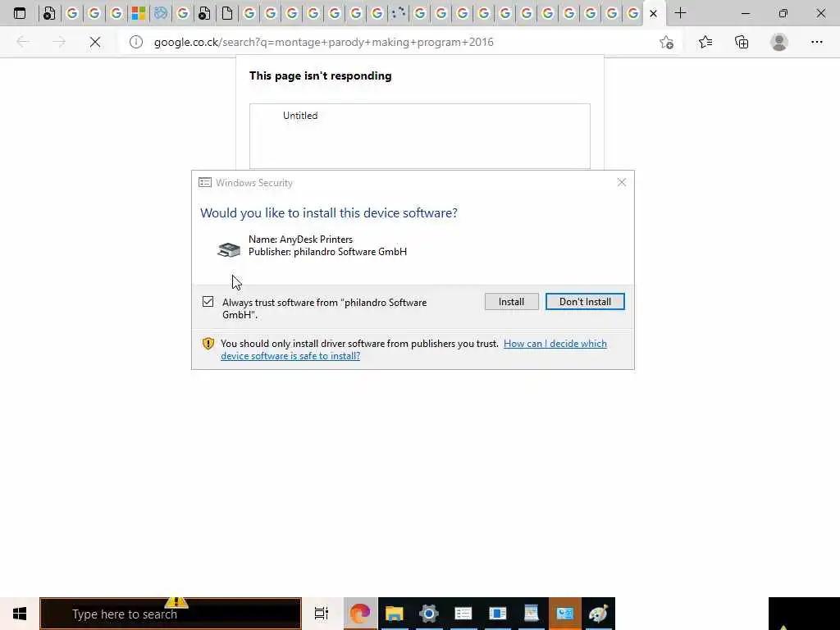Open the Windows Start menu
The image size is (840, 630).
pyautogui.click(x=20, y=614)
